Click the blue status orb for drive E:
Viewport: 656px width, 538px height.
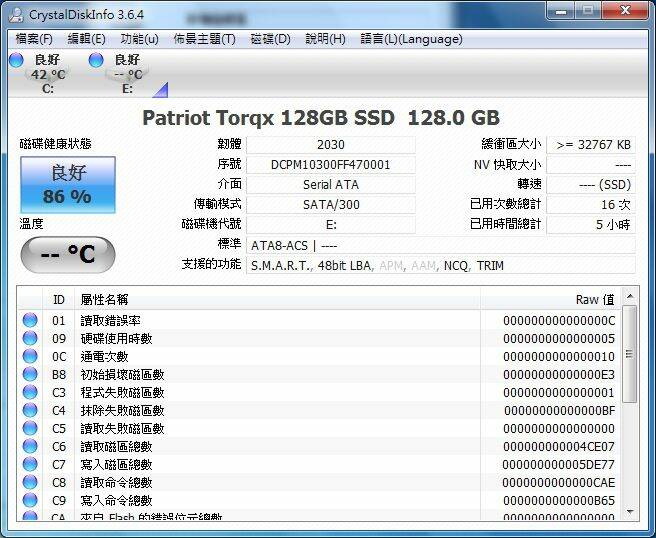96,60
